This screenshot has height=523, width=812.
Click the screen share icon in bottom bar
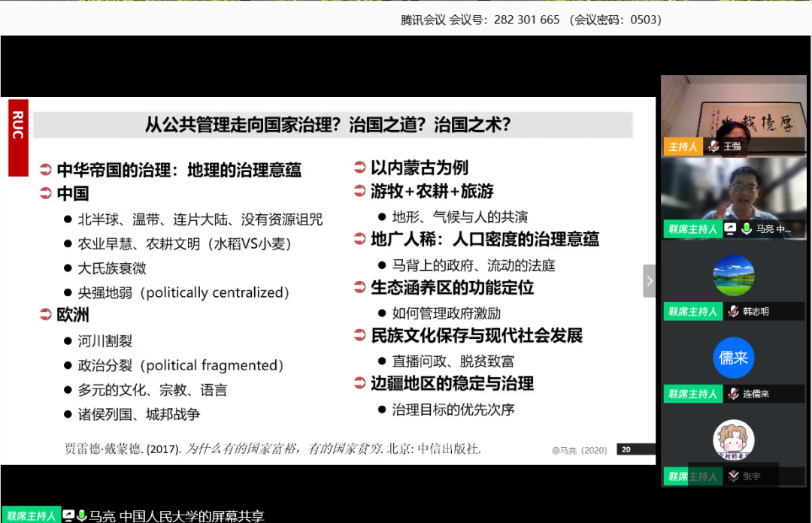[68, 515]
